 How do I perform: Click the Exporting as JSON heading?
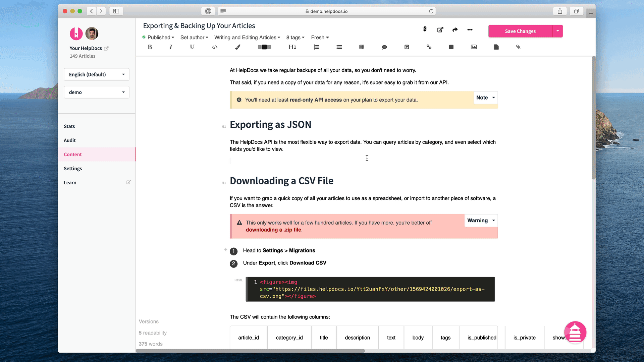(x=270, y=125)
